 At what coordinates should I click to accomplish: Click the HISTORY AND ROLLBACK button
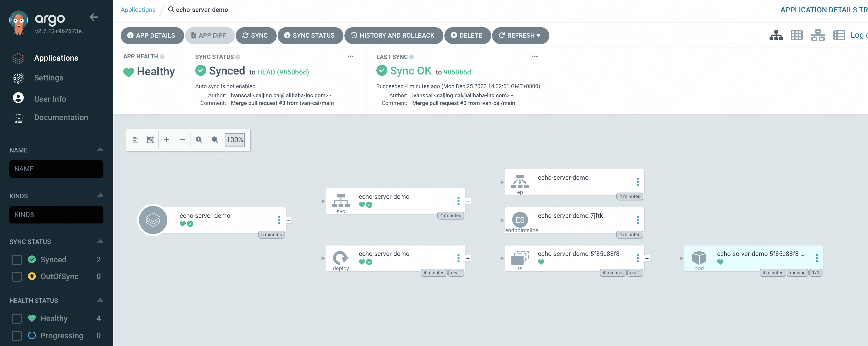393,36
